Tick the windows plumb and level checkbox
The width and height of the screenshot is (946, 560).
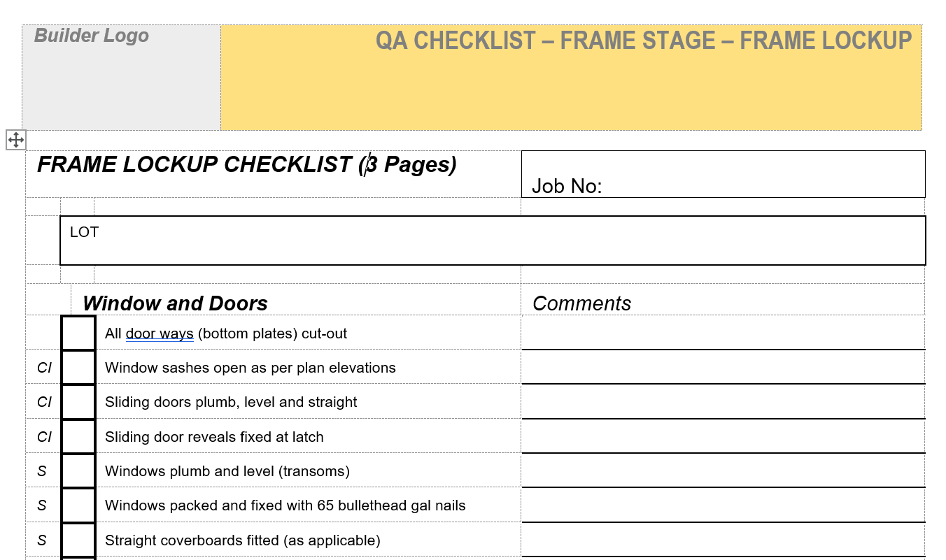tap(78, 471)
